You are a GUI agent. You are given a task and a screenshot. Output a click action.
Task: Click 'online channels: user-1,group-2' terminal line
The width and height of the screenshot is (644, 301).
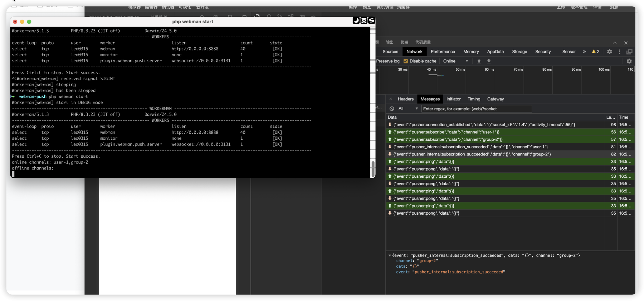[x=50, y=162]
